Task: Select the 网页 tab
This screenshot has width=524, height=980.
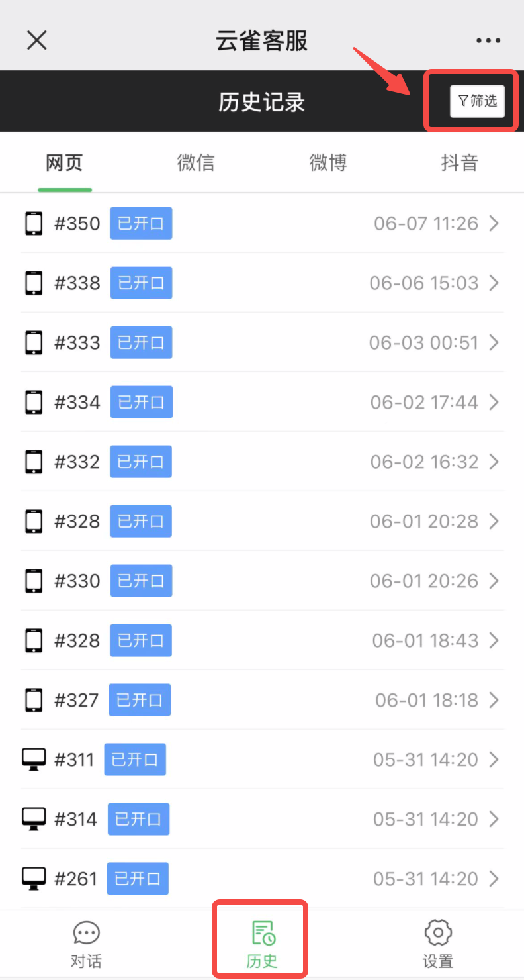Action: 64,163
